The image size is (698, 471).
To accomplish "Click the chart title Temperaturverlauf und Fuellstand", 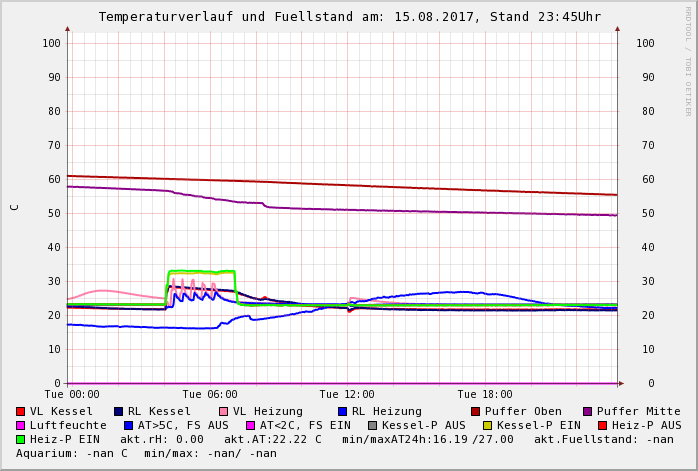I will coord(349,17).
